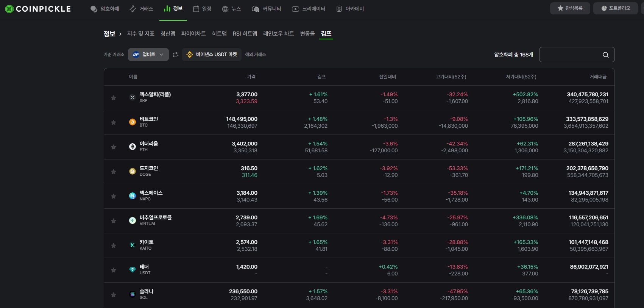Toggle favorite star for 카이토
Image resolution: width=644 pixels, height=308 pixels.
[114, 245]
